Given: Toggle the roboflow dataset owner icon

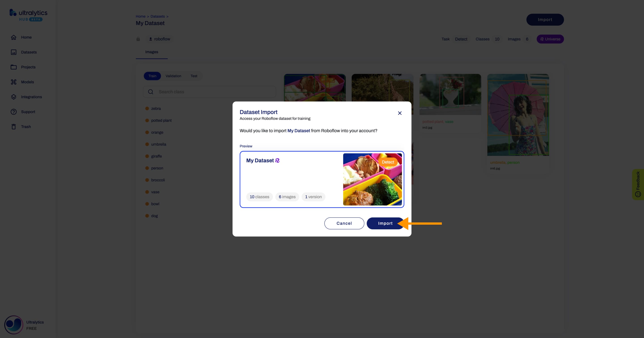Looking at the screenshot, I should coord(150,39).
